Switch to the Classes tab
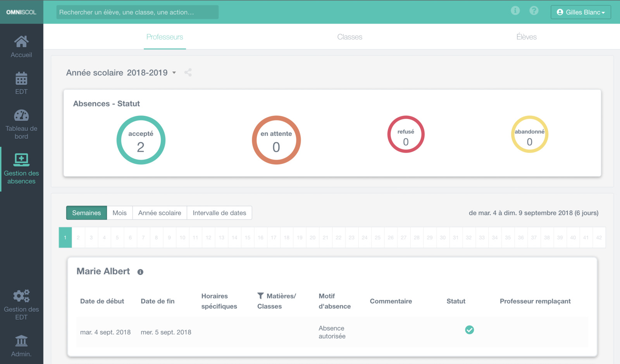The image size is (620, 364). [350, 37]
